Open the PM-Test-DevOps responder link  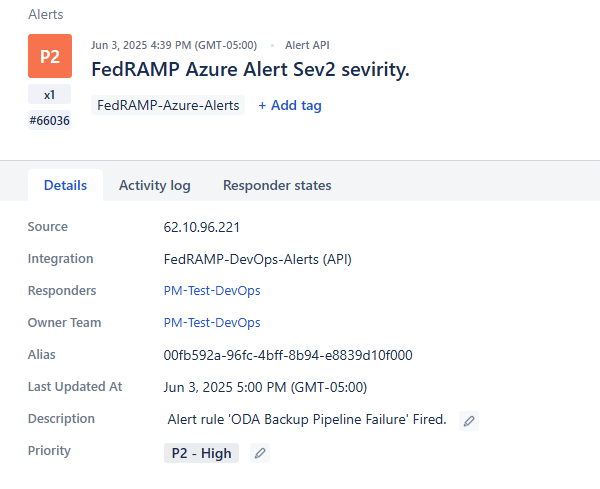point(212,291)
